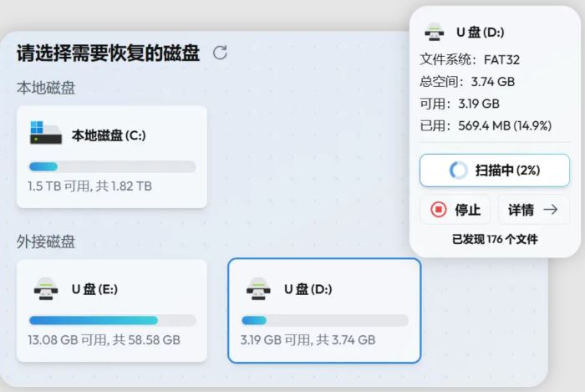Click the 已发现 176 个文件 text

tap(495, 239)
